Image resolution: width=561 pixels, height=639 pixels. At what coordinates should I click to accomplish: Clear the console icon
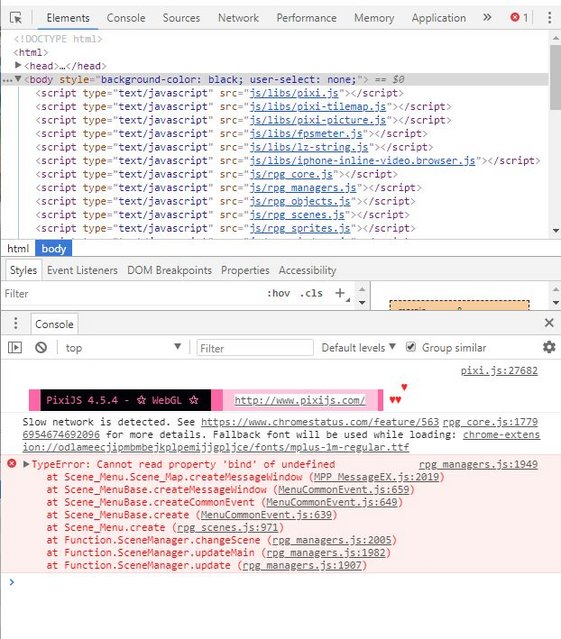(x=41, y=348)
